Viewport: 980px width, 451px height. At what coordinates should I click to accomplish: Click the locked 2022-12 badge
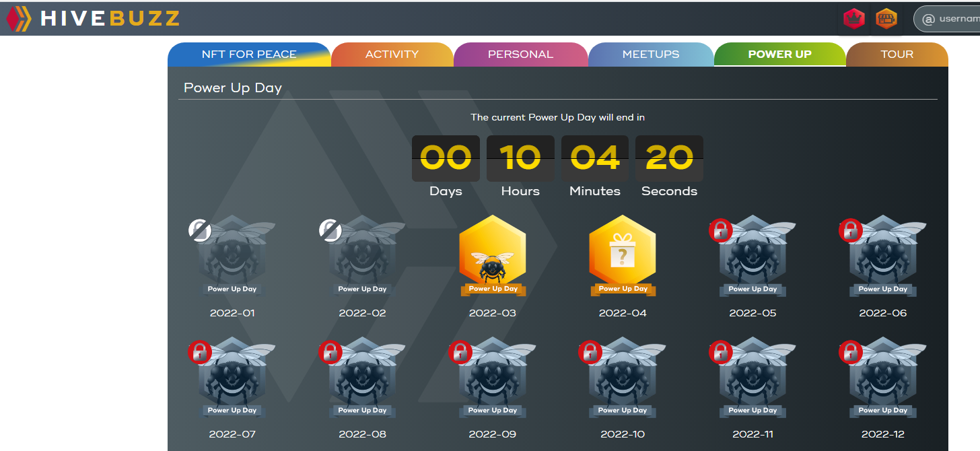tap(882, 378)
